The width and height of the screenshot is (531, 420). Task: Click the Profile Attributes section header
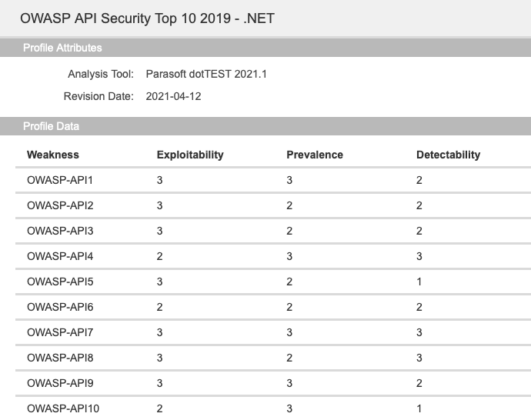tap(265, 48)
